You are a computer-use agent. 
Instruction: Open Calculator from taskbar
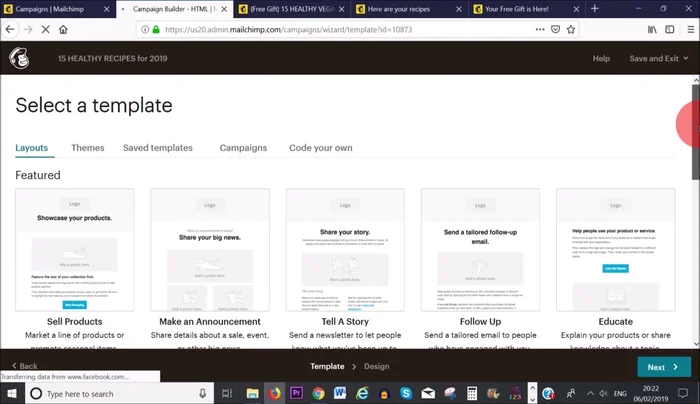tap(472, 393)
